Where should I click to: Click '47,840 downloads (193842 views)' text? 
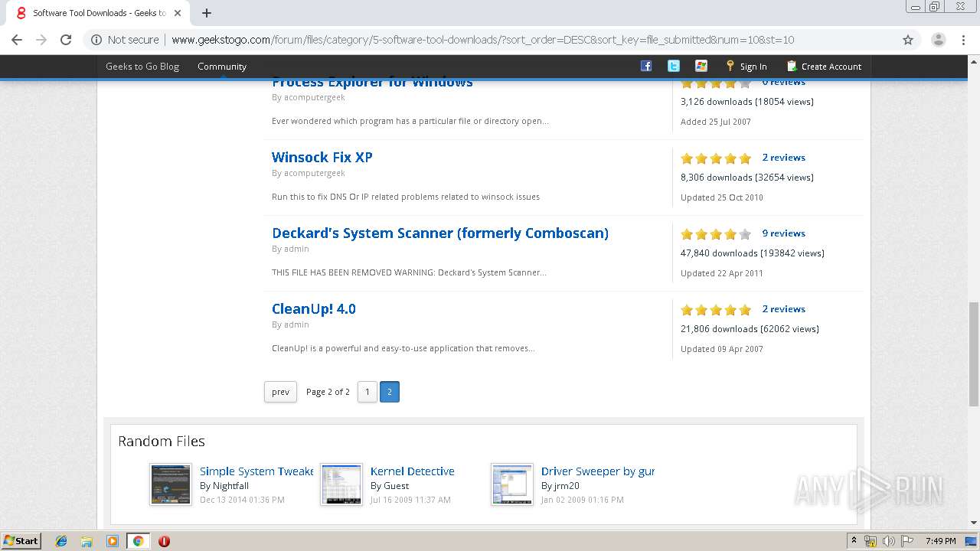753,253
